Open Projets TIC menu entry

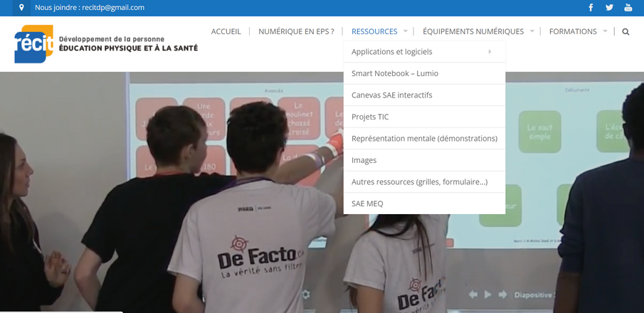pos(370,117)
